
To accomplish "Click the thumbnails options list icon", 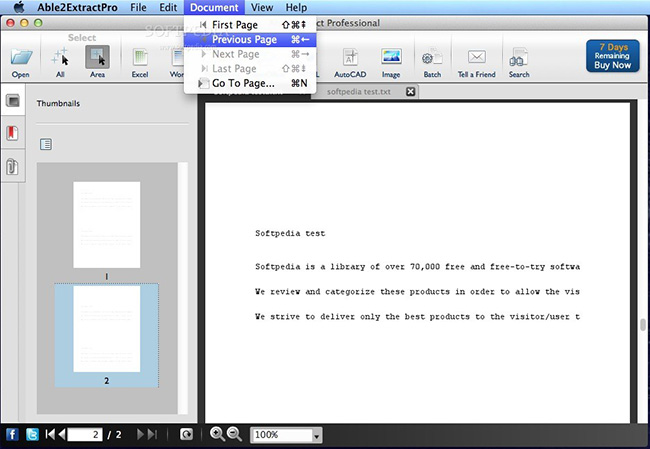I will pyautogui.click(x=46, y=144).
